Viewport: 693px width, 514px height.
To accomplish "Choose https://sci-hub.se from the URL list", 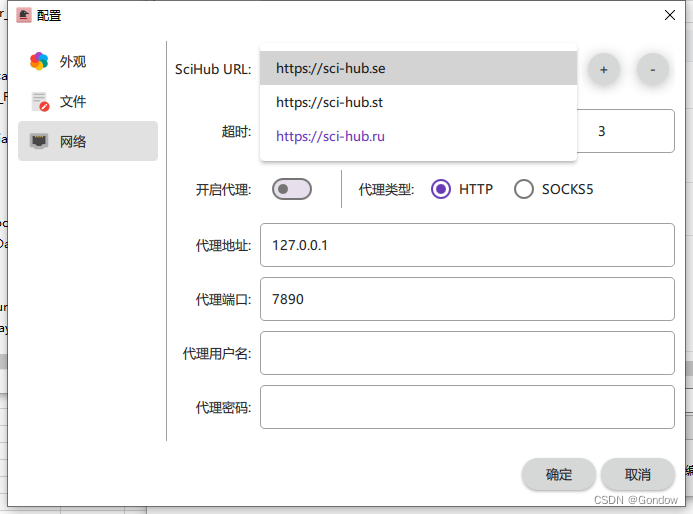I will pos(418,68).
